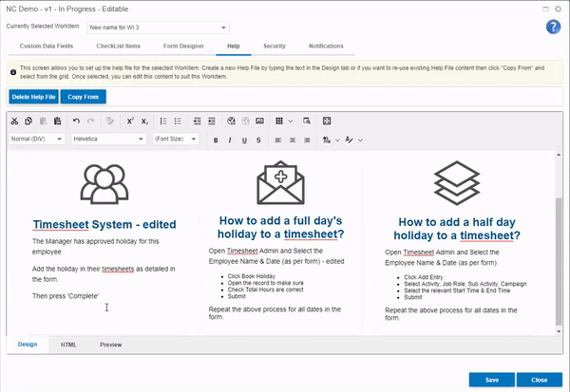Align text left

tap(278, 140)
